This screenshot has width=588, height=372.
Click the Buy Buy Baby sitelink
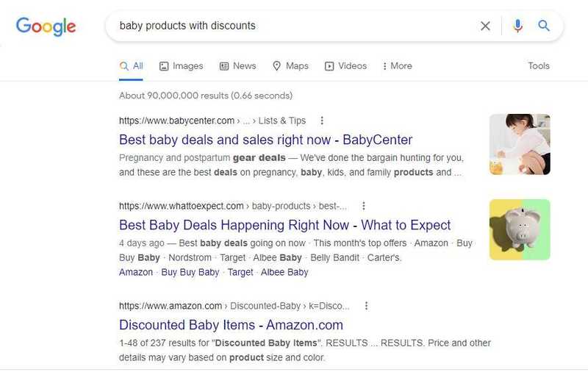pos(190,272)
